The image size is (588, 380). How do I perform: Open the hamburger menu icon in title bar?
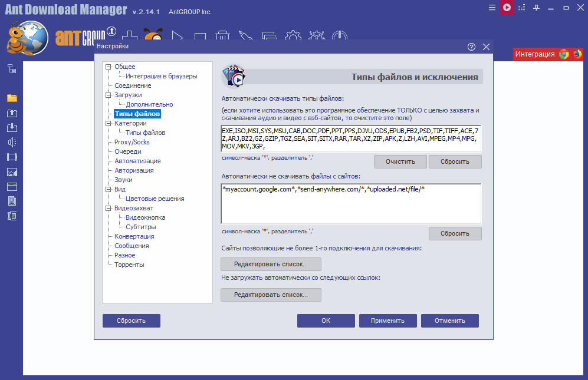pyautogui.click(x=492, y=8)
